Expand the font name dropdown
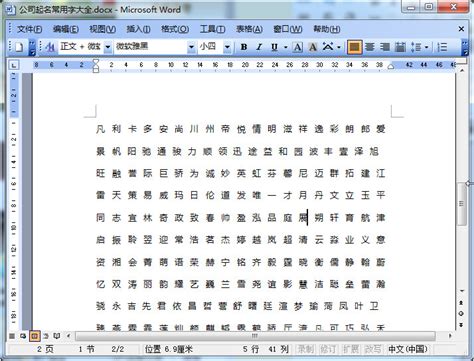This screenshot has width=474, height=361. coord(191,47)
